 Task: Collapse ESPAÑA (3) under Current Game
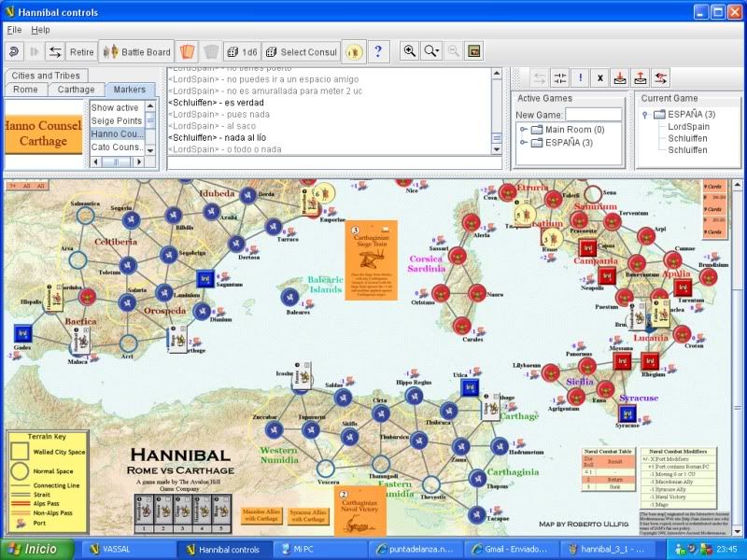coord(645,114)
